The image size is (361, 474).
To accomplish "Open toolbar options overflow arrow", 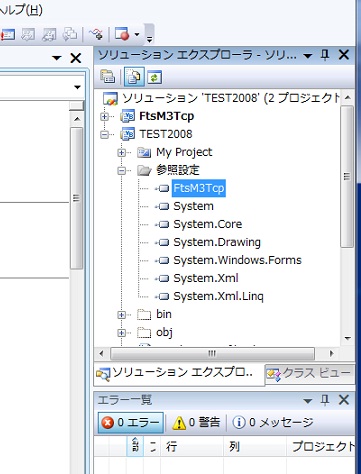I will (x=149, y=40).
